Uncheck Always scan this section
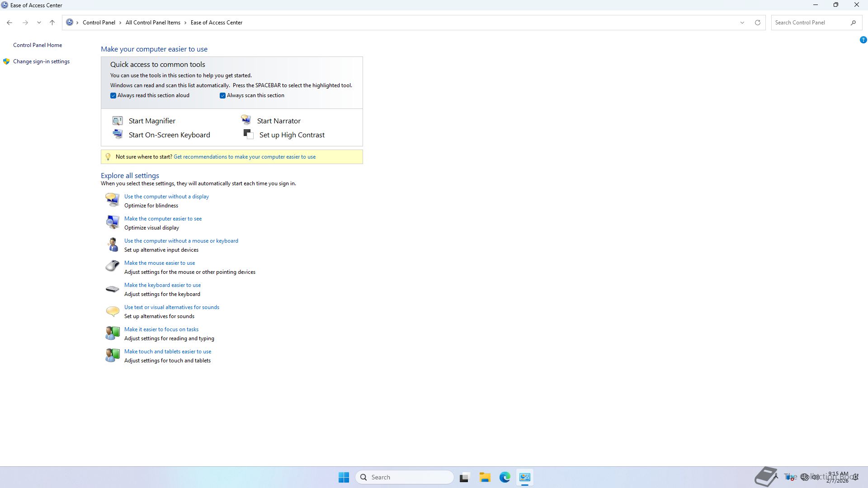Screen dimensions: 868x488 coord(222,95)
